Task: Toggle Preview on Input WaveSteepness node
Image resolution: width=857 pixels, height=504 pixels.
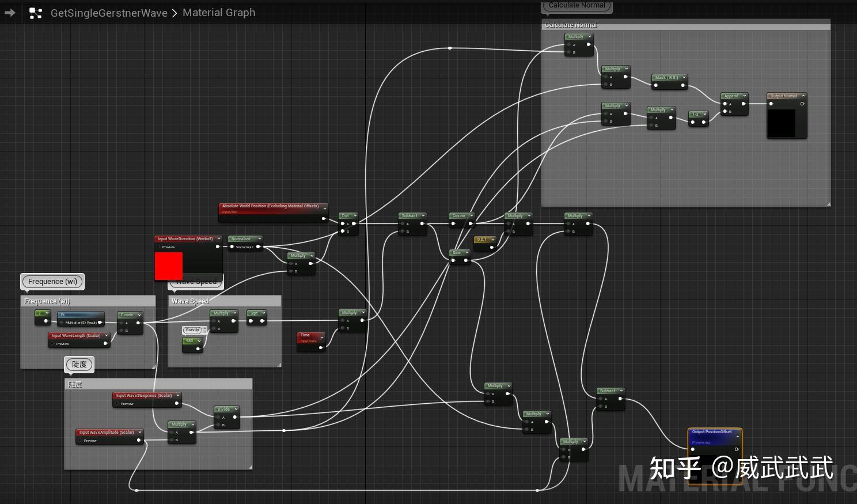Action: click(117, 403)
